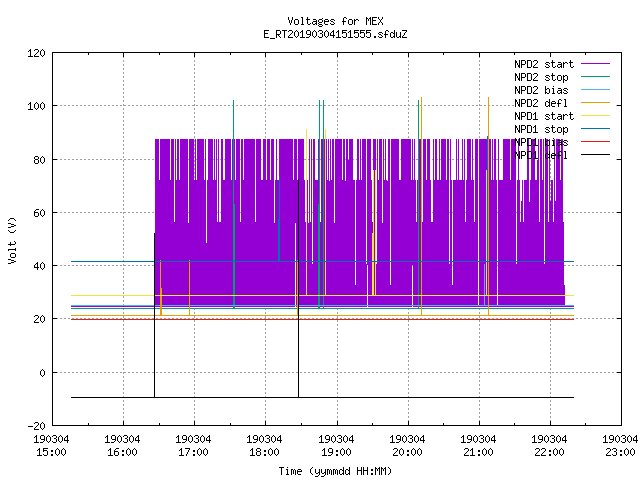Click the 'Volt (V)' y-axis label
640x480 pixels.
click(12, 240)
